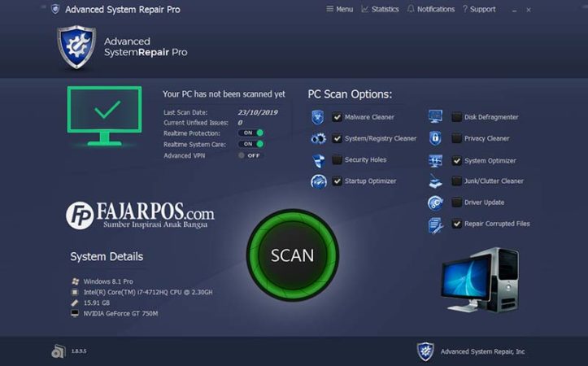Click the System Details heading
The width and height of the screenshot is (588, 366).
pos(107,256)
